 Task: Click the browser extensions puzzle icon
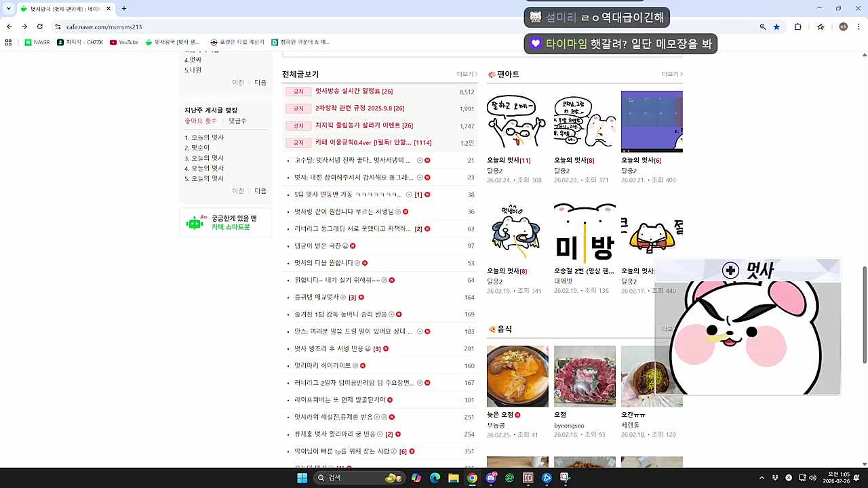click(x=798, y=26)
